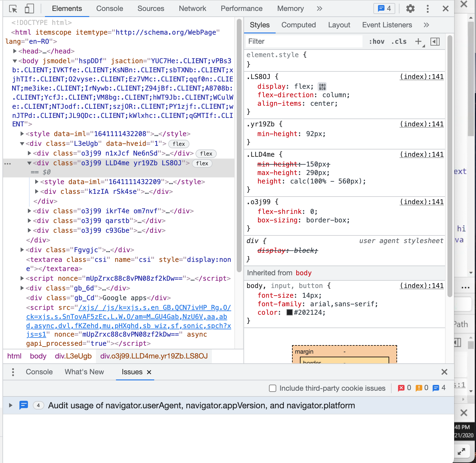Enable Include third-party cookie issues checkbox

click(x=273, y=388)
